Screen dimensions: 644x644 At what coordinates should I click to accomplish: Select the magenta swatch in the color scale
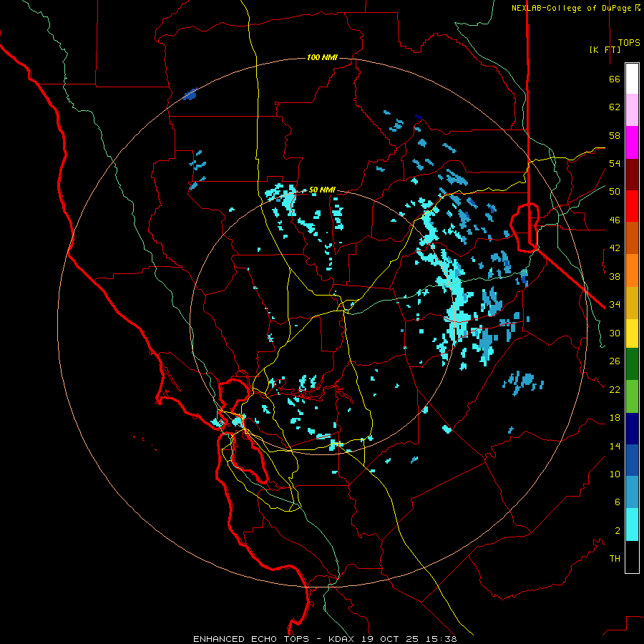pyautogui.click(x=632, y=142)
